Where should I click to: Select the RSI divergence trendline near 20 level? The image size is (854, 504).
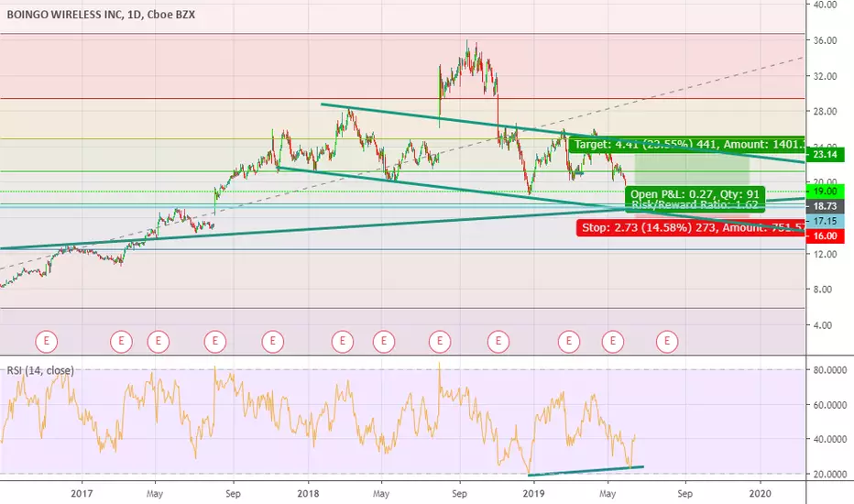pos(586,471)
